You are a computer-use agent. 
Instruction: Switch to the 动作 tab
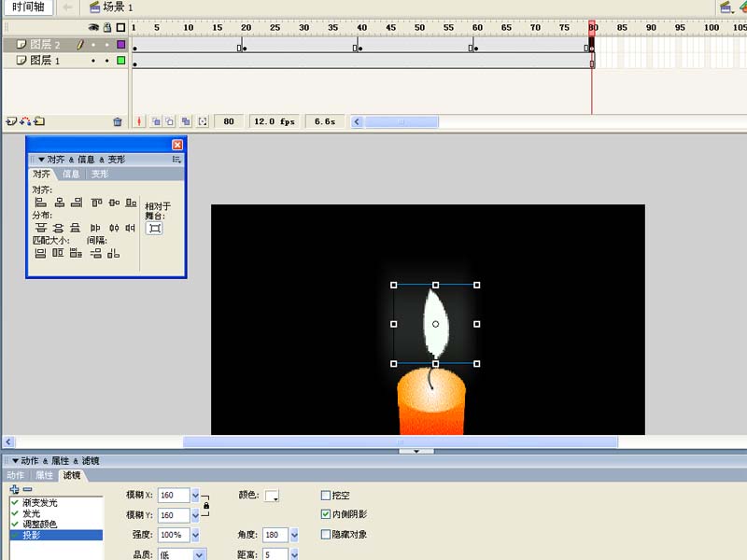point(16,475)
